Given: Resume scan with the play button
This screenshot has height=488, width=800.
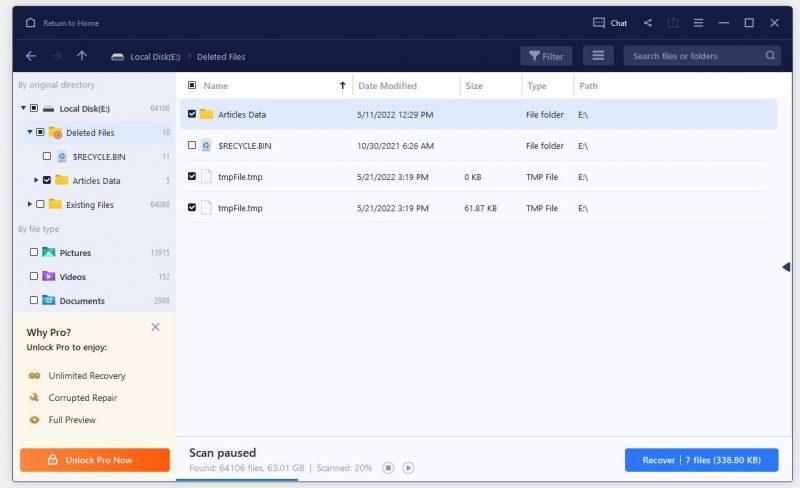Looking at the screenshot, I should (x=408, y=468).
